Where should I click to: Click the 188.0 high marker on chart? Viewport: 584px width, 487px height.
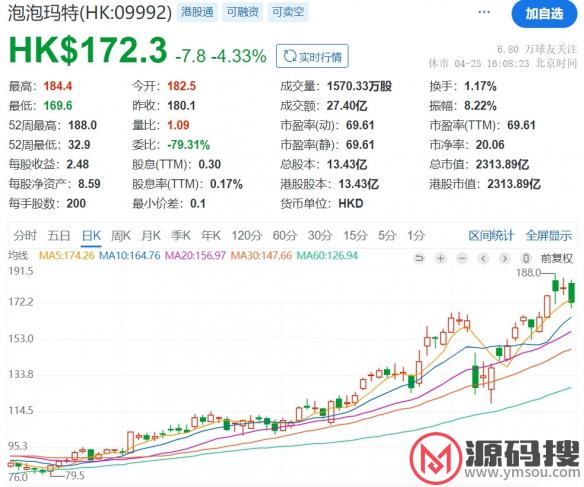[x=528, y=273]
